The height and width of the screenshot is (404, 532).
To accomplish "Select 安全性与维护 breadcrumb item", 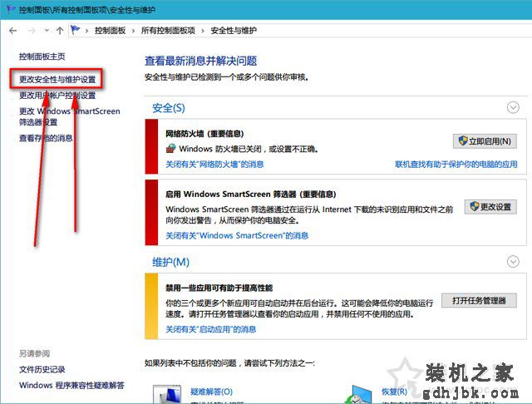I will [234, 31].
